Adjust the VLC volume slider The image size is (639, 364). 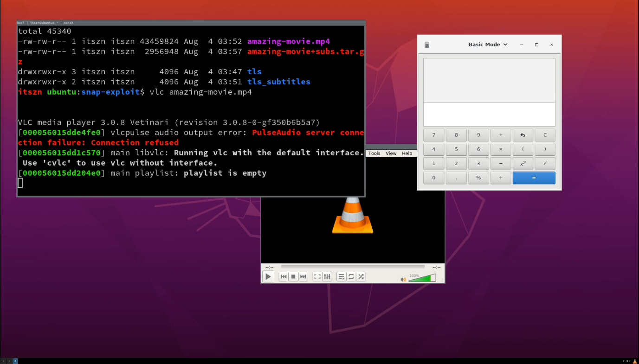tap(422, 278)
